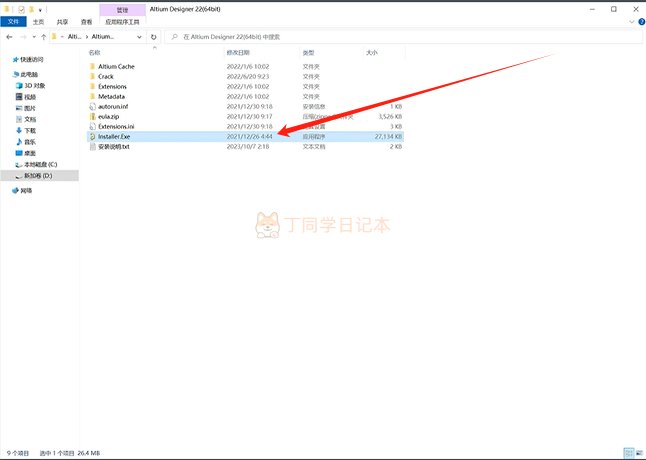Open 音乐 folder in the navigation pane
The height and width of the screenshot is (460, 646).
(x=26, y=142)
